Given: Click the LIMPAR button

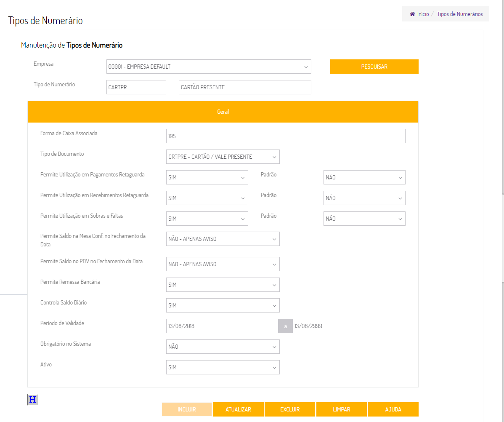Looking at the screenshot, I should (x=341, y=409).
